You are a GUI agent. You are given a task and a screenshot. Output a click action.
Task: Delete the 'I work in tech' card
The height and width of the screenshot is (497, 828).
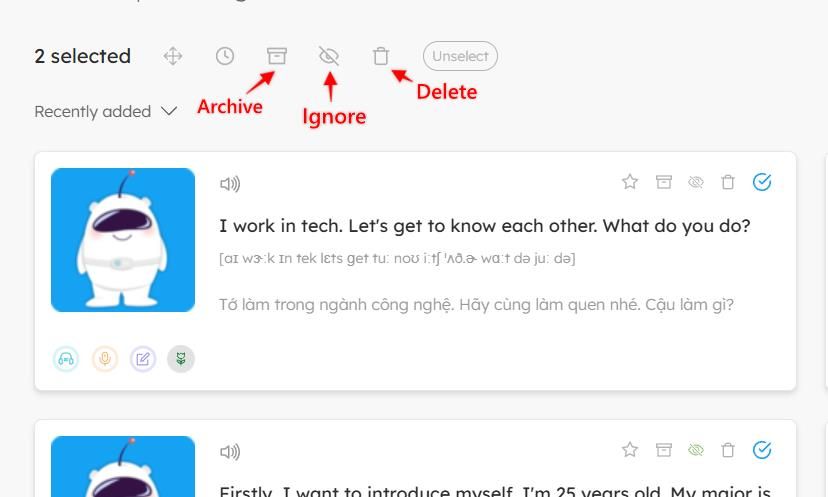click(x=728, y=182)
